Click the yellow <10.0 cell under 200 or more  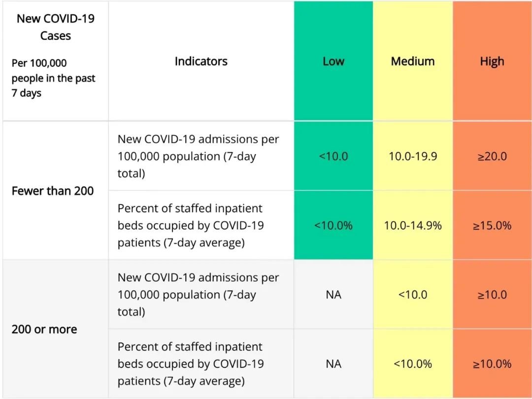pyautogui.click(x=413, y=295)
